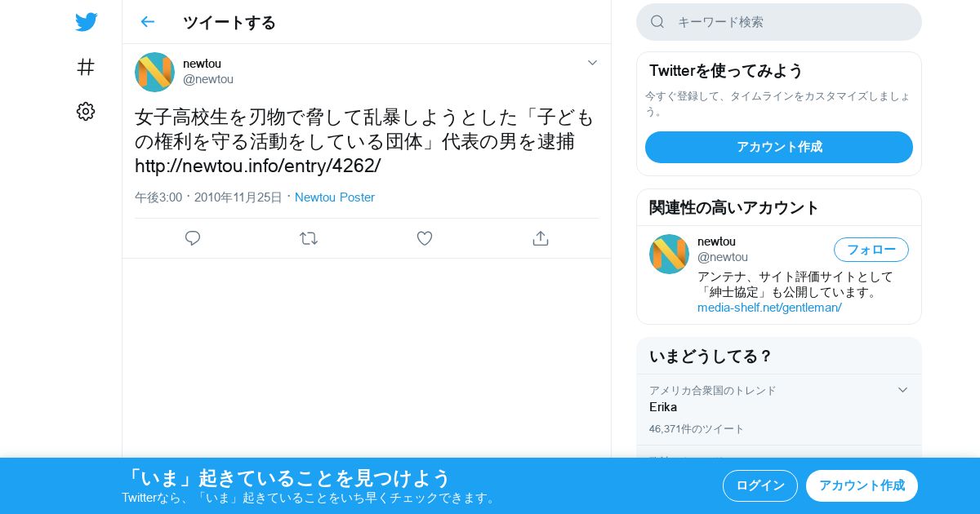Image resolution: width=980 pixels, height=514 pixels.
Task: Click the blue アカウント作成 button in sidebar
Action: 779,147
